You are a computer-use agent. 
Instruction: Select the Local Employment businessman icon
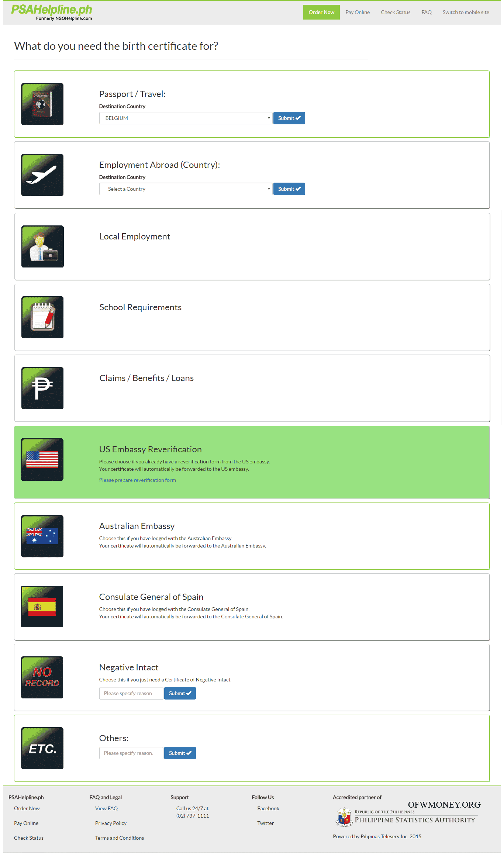[x=42, y=246]
